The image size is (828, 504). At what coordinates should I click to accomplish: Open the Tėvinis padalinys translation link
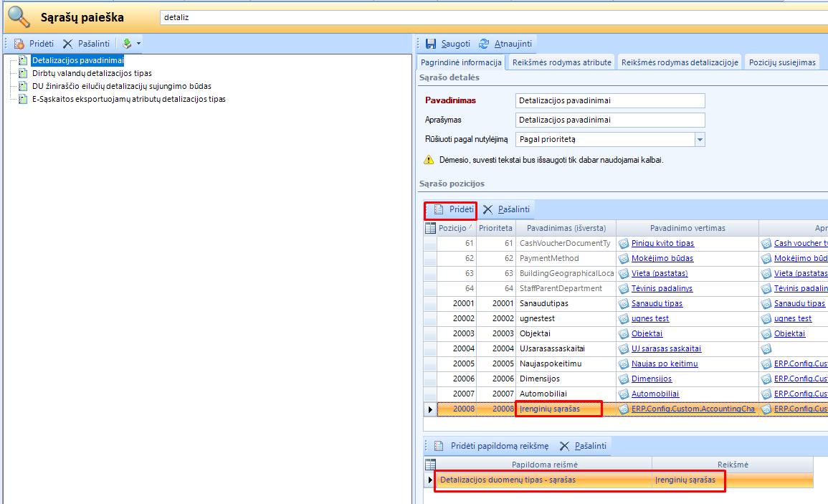pyautogui.click(x=662, y=288)
